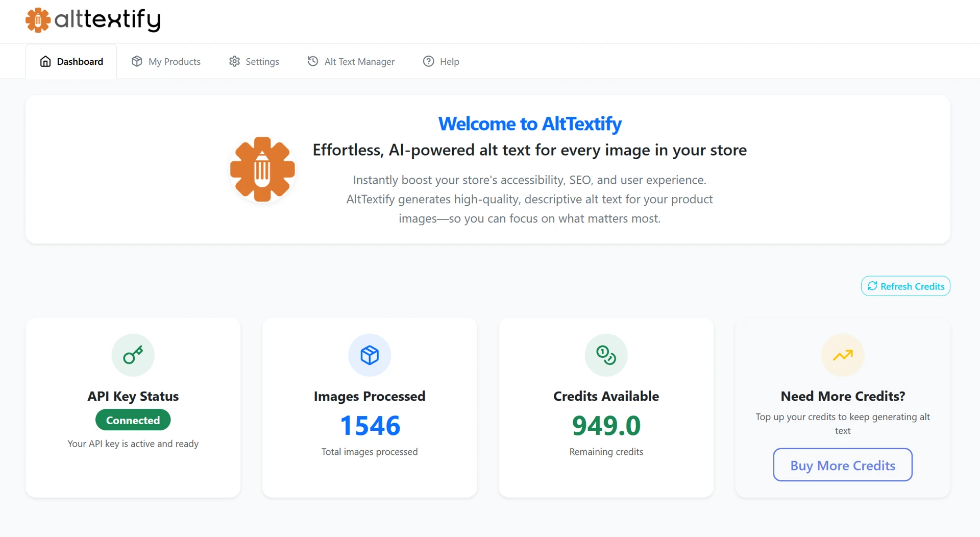Click the Refresh Credits button
980x537 pixels.
[905, 286]
